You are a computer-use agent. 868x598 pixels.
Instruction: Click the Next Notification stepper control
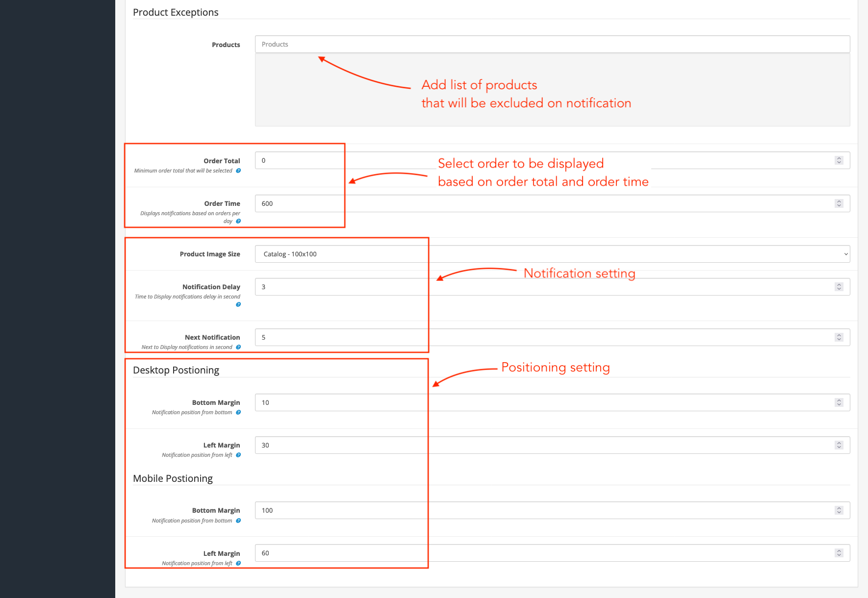839,337
